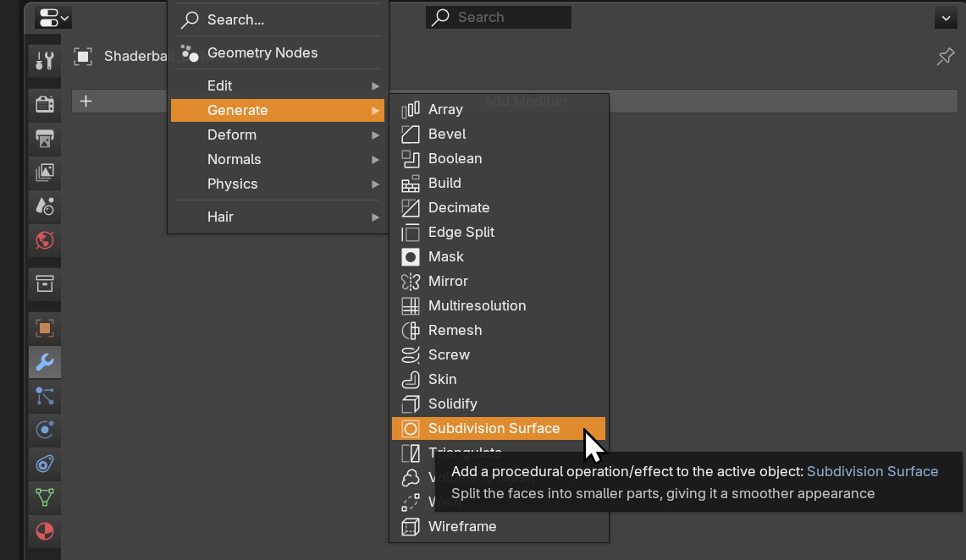
Task: Add the Array modifier
Action: click(499, 109)
